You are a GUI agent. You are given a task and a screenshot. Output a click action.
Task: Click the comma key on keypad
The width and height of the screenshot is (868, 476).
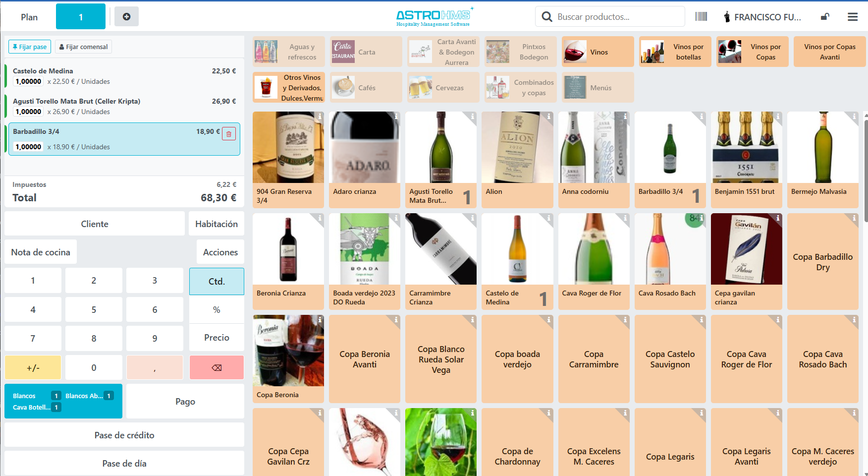(x=155, y=367)
